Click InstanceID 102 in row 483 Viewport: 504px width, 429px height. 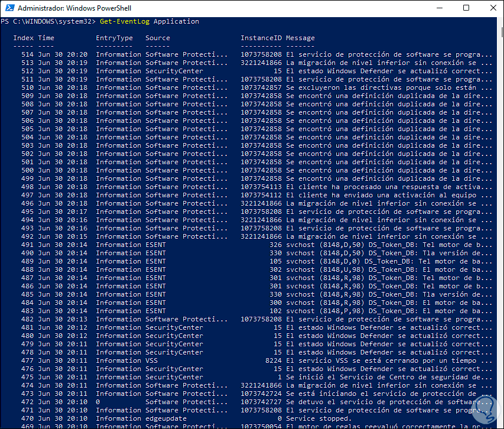pyautogui.click(x=275, y=311)
